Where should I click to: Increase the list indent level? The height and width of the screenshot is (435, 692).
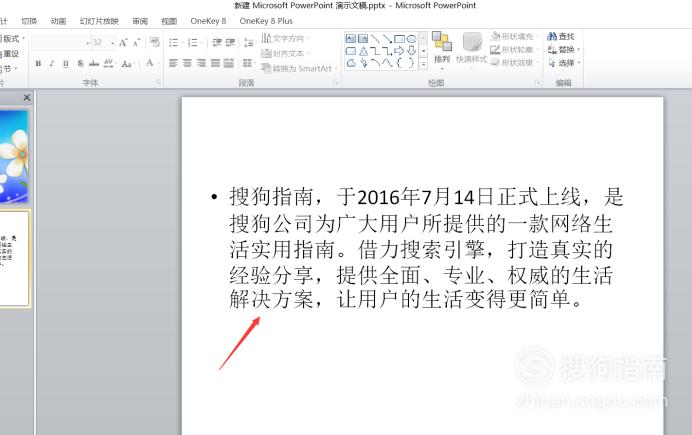click(x=230, y=42)
